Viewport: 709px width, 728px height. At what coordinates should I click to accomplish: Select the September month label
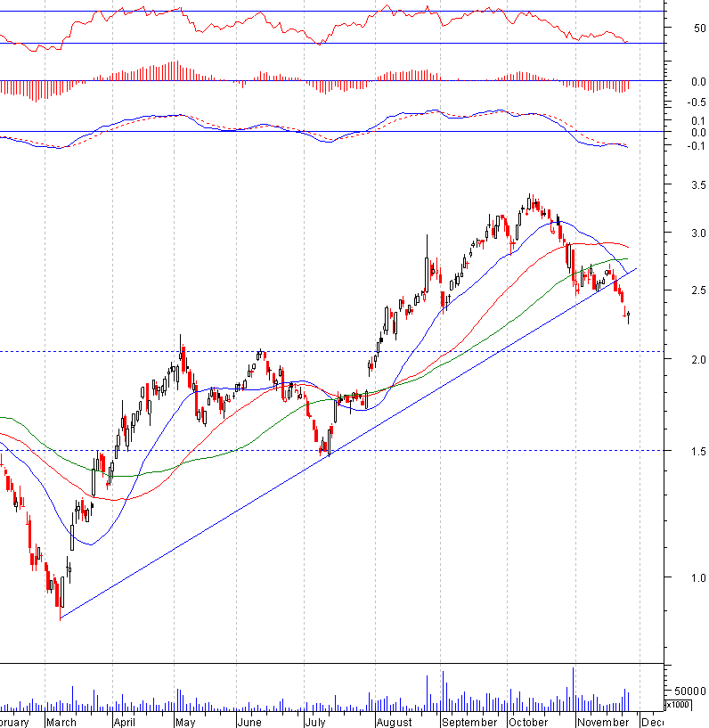[x=469, y=722]
